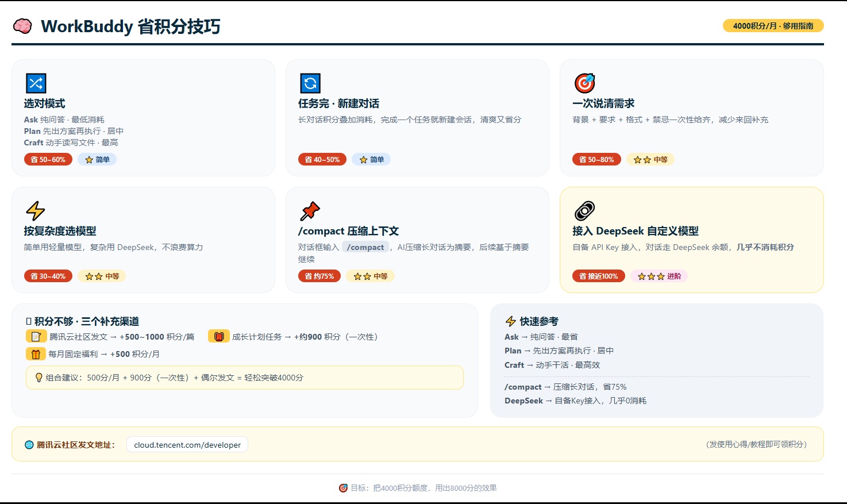
Task: Click the /compact 压缩上下文 heading
Action: pyautogui.click(x=348, y=231)
